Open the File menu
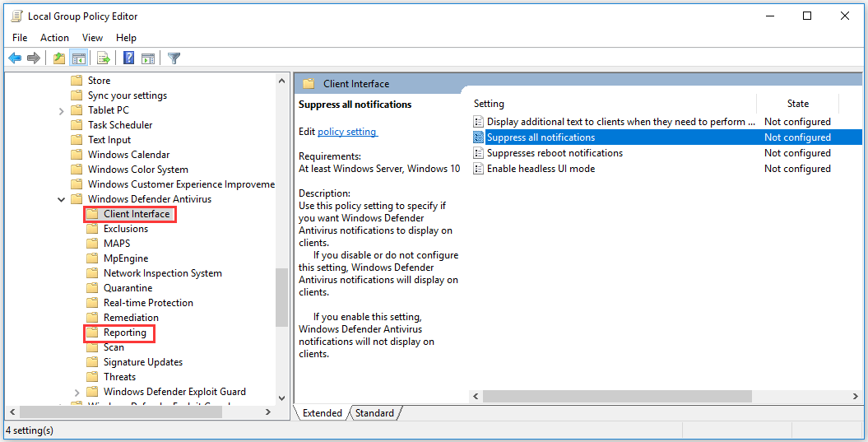The width and height of the screenshot is (868, 442). point(20,38)
